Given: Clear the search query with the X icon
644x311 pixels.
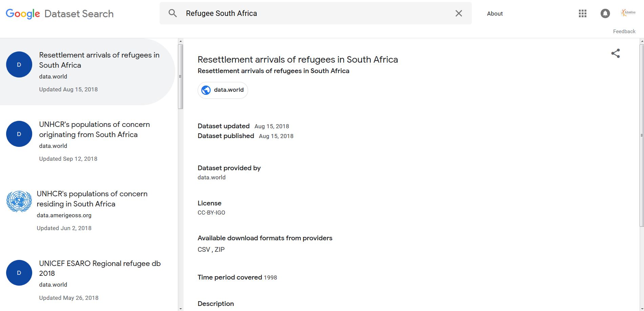Looking at the screenshot, I should pyautogui.click(x=459, y=13).
